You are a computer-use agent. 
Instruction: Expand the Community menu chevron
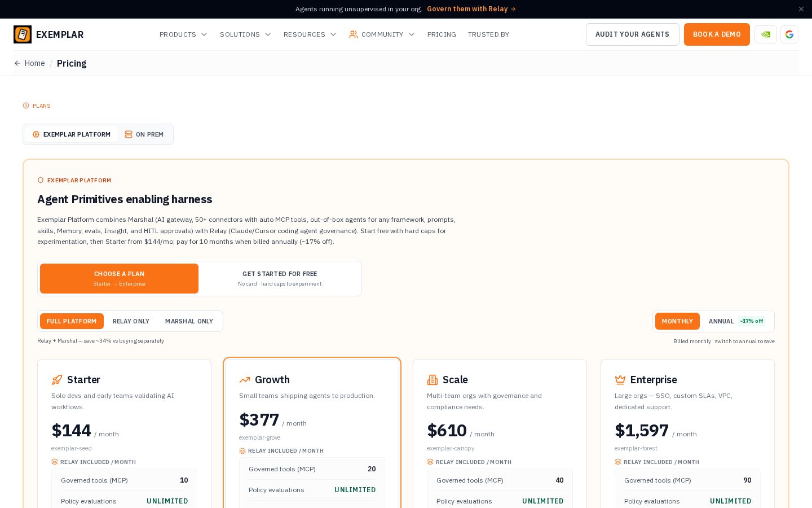tap(412, 34)
